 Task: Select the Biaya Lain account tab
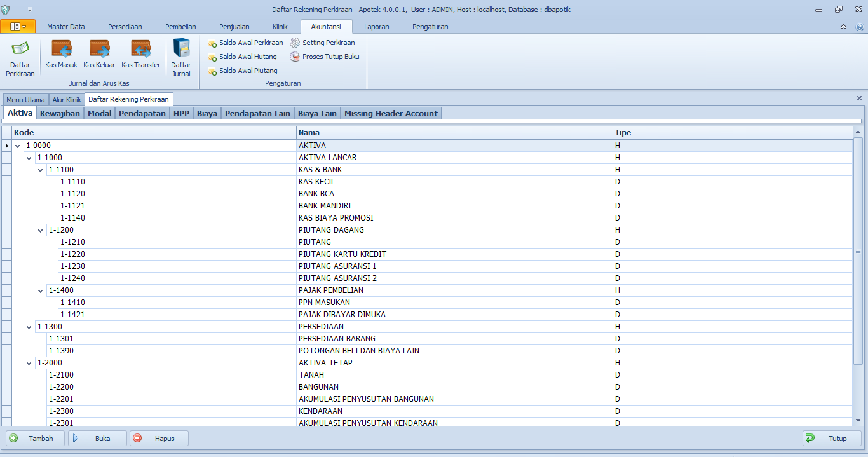317,113
